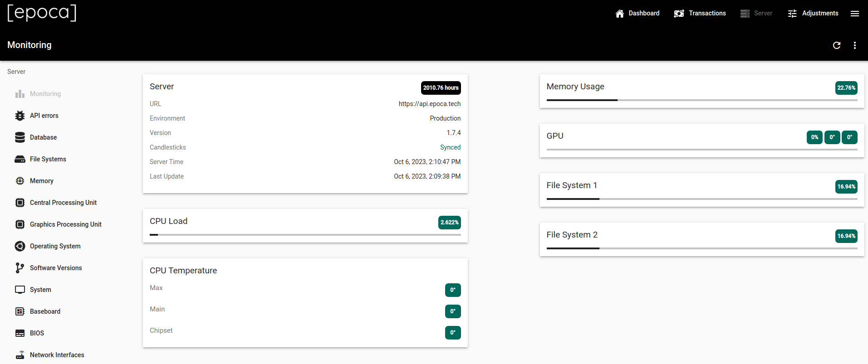Open Network Interfaces sidebar item
The height and width of the screenshot is (364, 868).
tap(57, 355)
